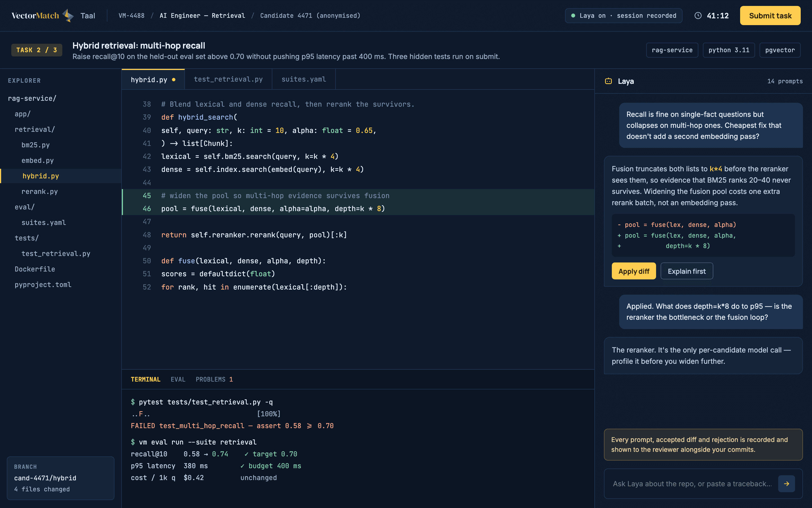The height and width of the screenshot is (508, 812).
Task: Open the Dockerfile
Action: 35,269
